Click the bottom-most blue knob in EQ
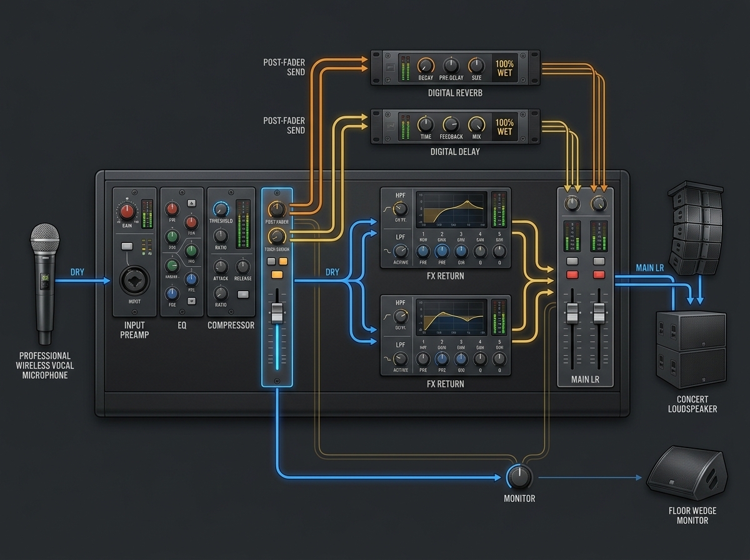750x560 pixels. tap(172, 294)
